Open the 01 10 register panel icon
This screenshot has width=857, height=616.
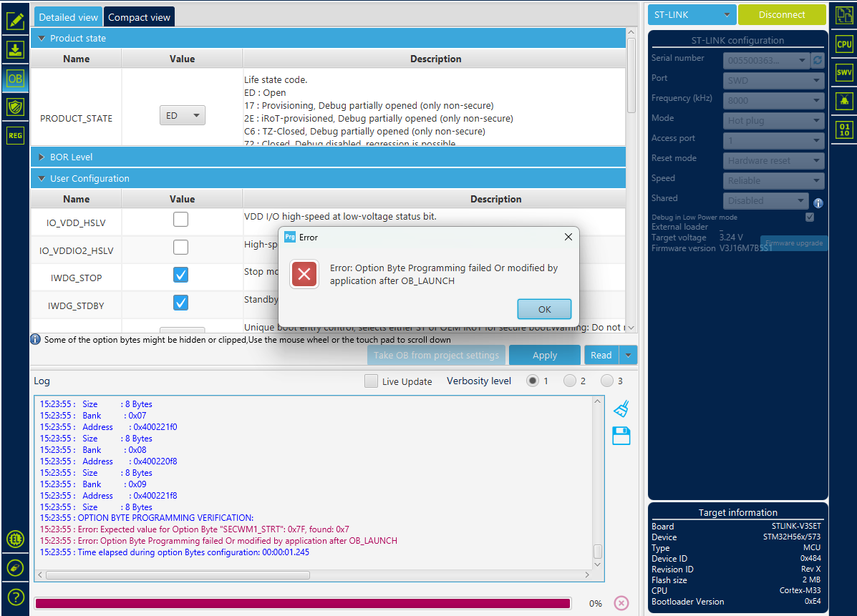843,129
